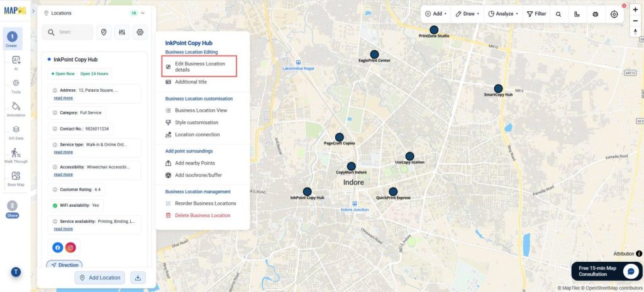Select the InkPoint Copy Hub map marker

click(x=307, y=192)
